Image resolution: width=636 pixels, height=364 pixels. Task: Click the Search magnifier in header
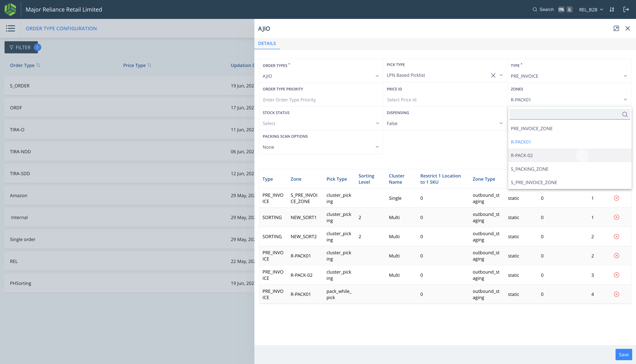click(x=535, y=9)
